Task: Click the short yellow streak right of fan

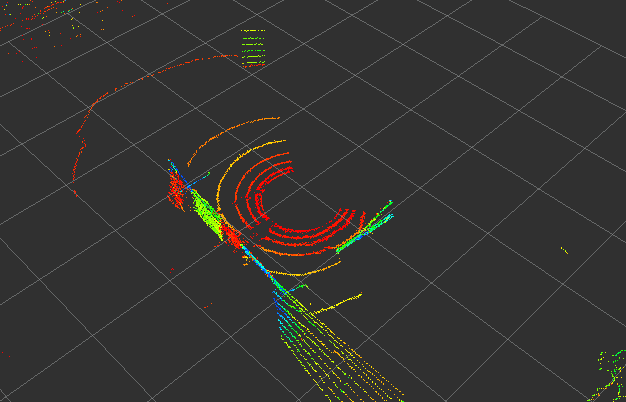Action: coord(346,299)
